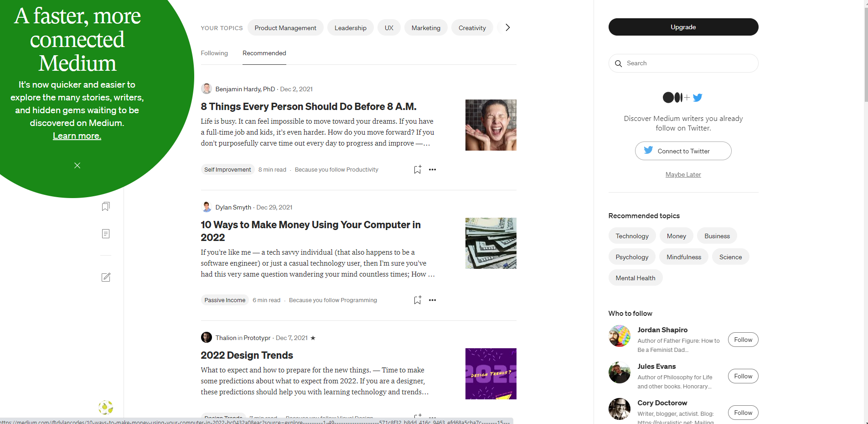Open the Mental Health recommended topic
This screenshot has width=868, height=424.
point(635,277)
